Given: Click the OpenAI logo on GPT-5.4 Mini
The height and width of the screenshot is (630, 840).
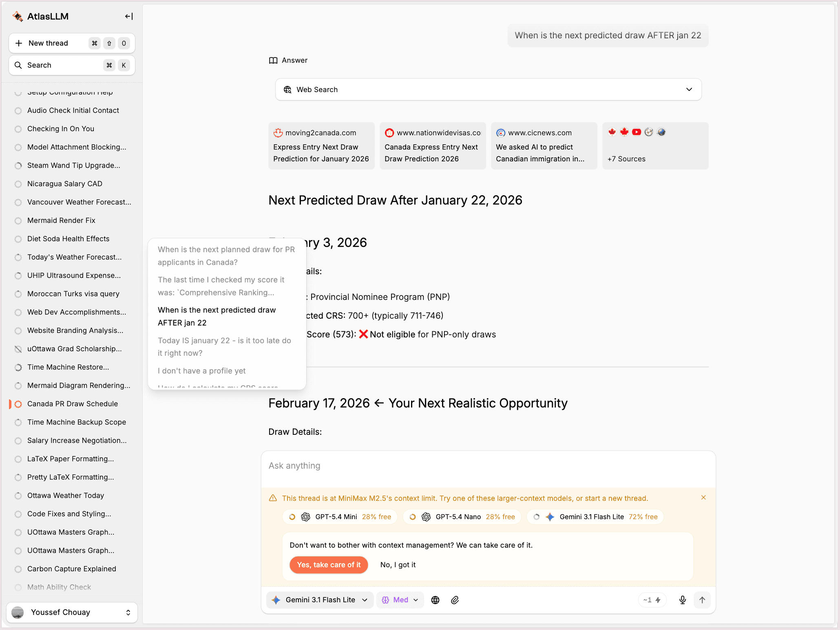Looking at the screenshot, I should 305,517.
